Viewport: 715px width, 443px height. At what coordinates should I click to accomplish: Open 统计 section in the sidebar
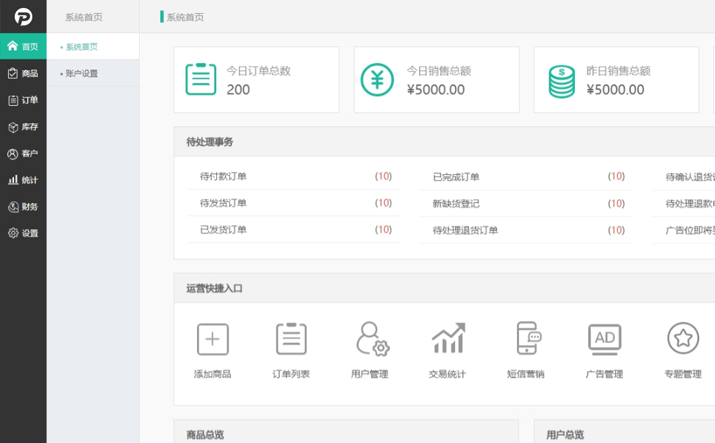[x=23, y=180]
